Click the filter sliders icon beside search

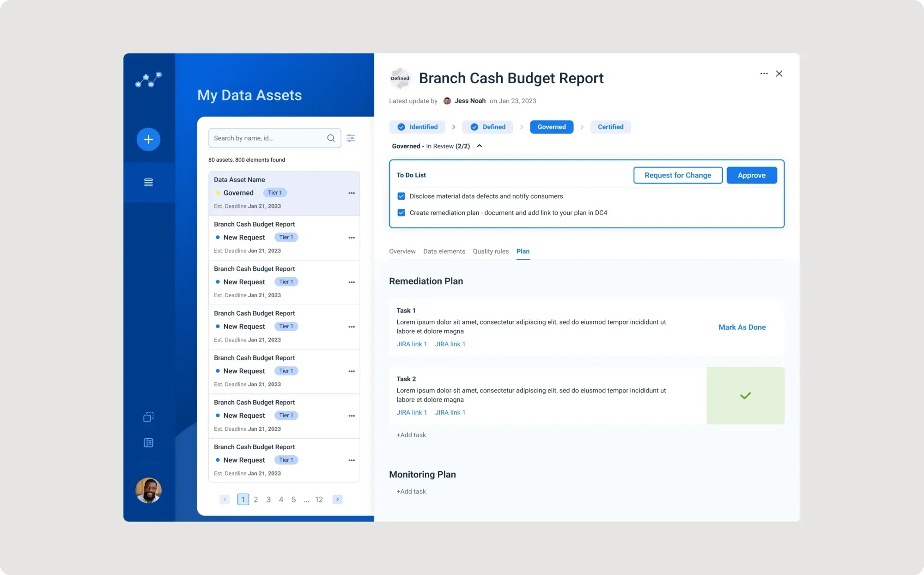coord(351,138)
